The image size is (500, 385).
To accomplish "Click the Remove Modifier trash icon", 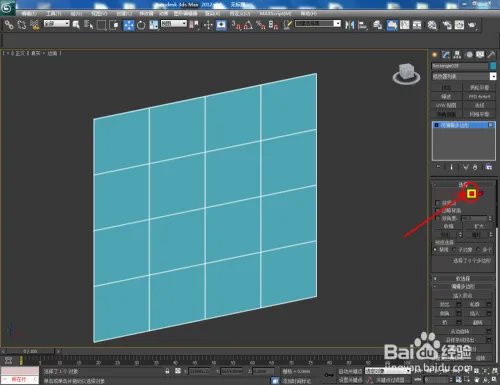I will pyautogui.click(x=475, y=167).
